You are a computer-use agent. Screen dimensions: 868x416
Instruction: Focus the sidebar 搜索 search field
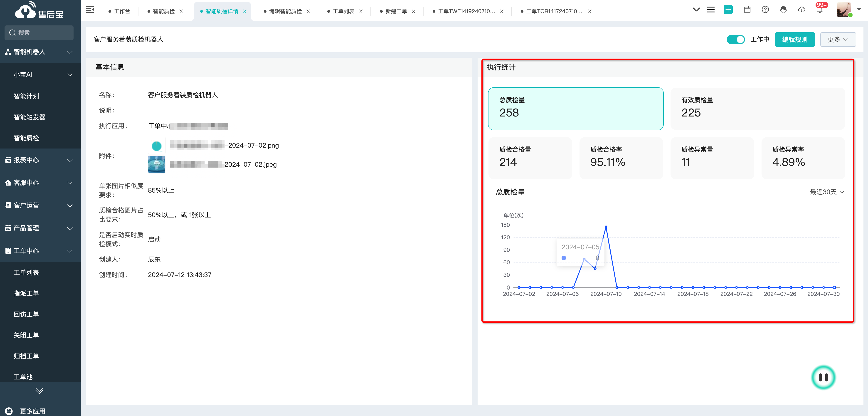[39, 33]
